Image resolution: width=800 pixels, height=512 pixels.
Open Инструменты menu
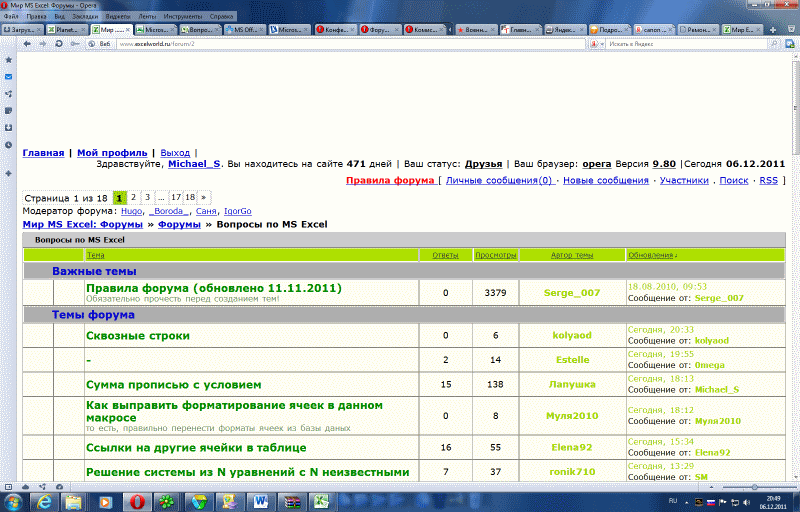pos(183,16)
